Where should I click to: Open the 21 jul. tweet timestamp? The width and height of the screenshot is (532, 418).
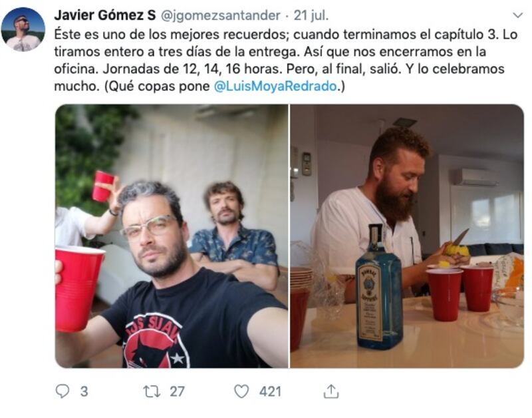pos(311,15)
